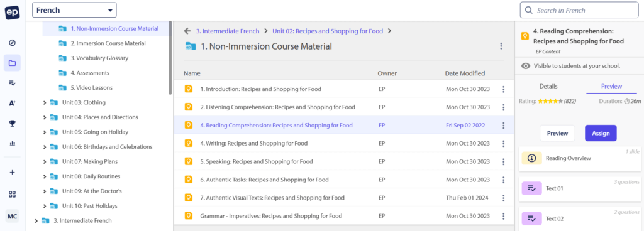The image size is (644, 231).
Task: Open the bar chart analytics sidebar icon
Action: pos(12,143)
